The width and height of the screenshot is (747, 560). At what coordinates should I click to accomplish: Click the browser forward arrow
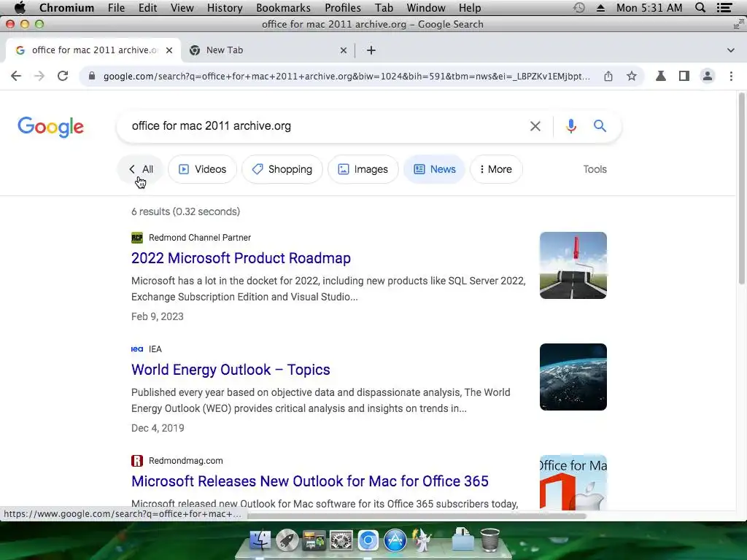39,76
